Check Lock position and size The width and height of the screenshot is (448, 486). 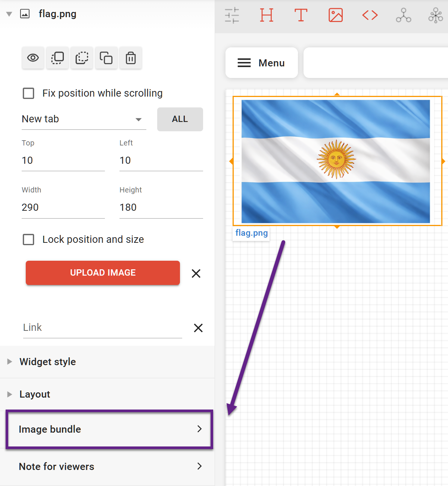coord(29,239)
